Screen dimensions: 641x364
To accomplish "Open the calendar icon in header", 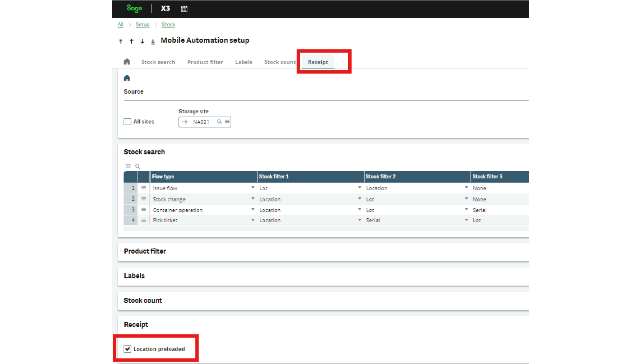I will pos(184,9).
